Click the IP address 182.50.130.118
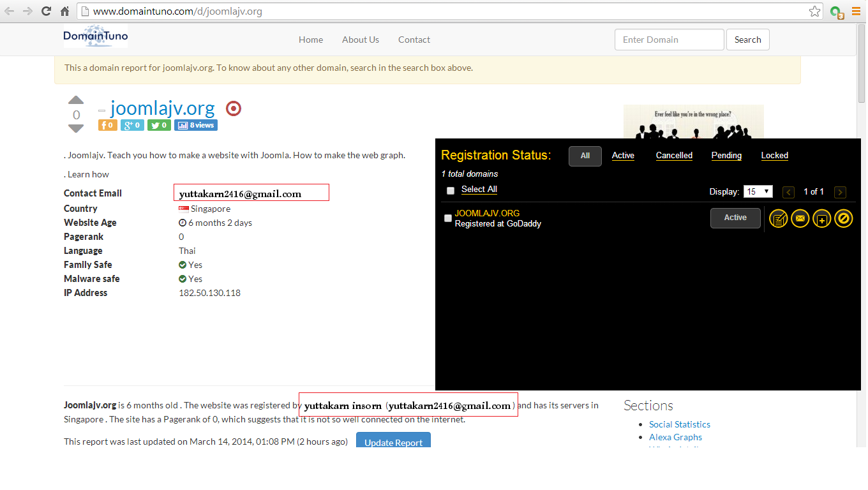 point(209,293)
